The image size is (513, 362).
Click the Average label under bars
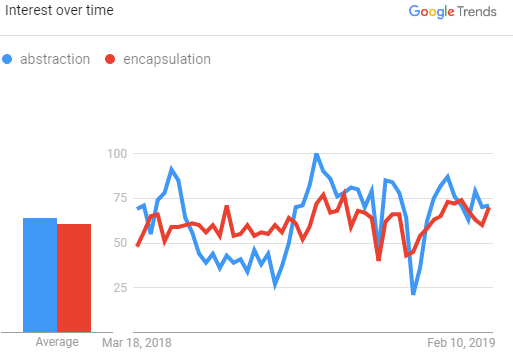point(57,342)
